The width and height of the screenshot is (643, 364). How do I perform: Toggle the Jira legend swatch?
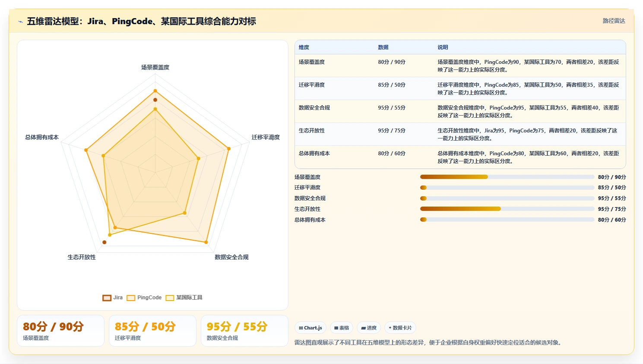pyautogui.click(x=107, y=298)
